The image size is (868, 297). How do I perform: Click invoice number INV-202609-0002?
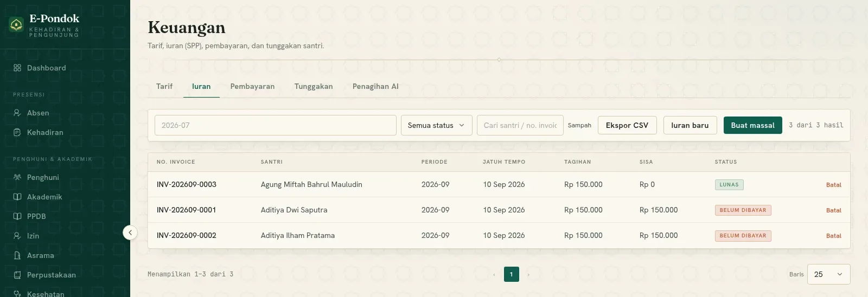187,235
